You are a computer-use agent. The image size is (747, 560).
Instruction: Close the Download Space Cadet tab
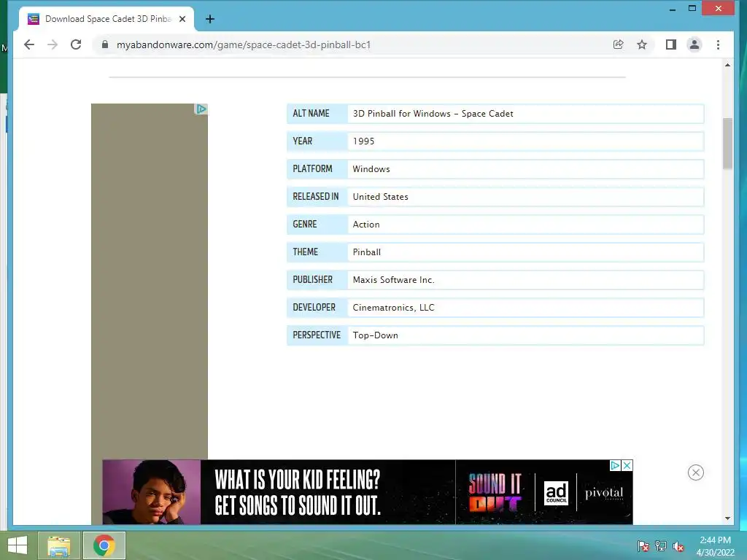pos(182,19)
